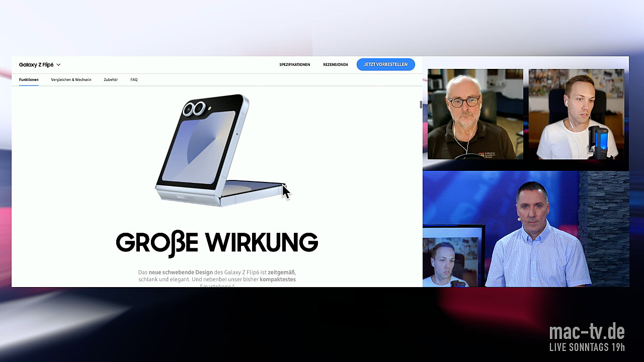Click the Jetzt vorbestellen button
The width and height of the screenshot is (644, 362).
tap(386, 64)
